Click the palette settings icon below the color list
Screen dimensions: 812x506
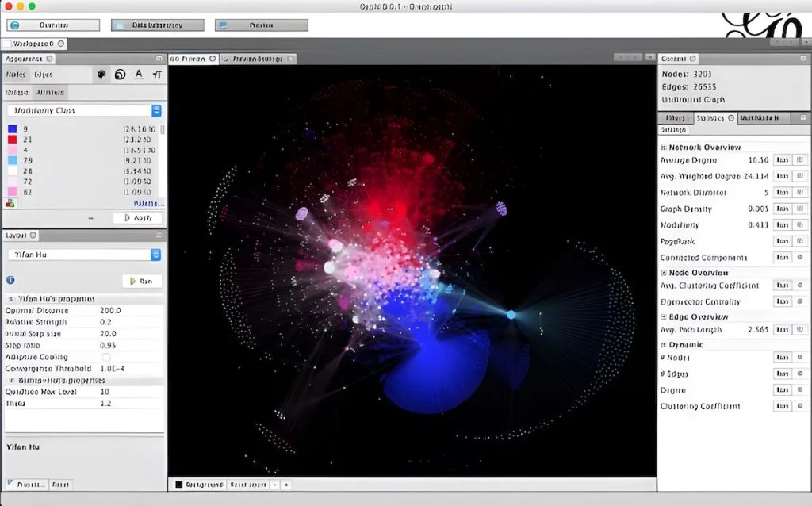10,201
